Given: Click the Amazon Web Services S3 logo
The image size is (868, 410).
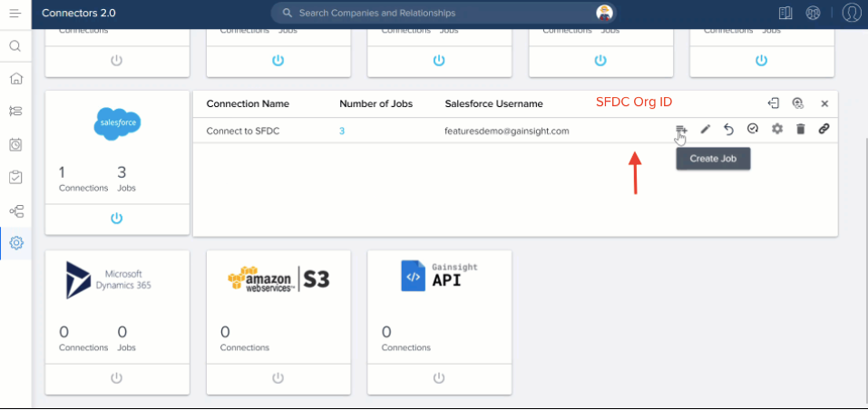Looking at the screenshot, I should 278,278.
